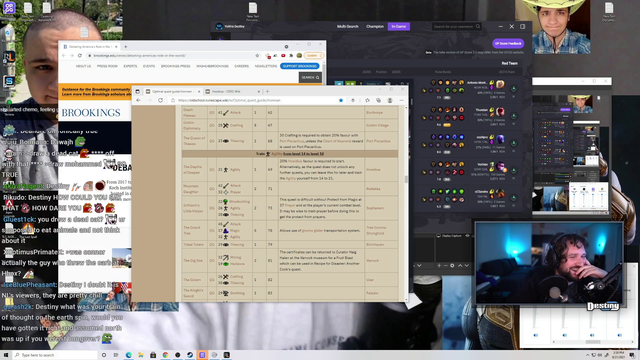640x360 pixels.
Task: Open a new tab in the wiki browser
Action: [267, 91]
